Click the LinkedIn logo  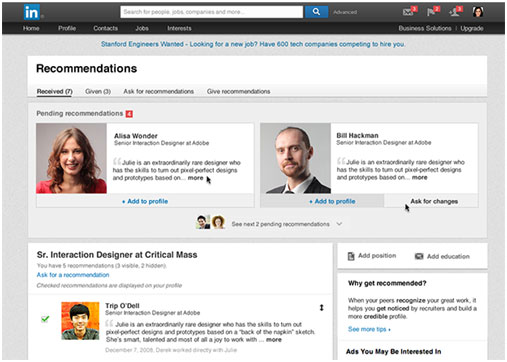coord(32,13)
